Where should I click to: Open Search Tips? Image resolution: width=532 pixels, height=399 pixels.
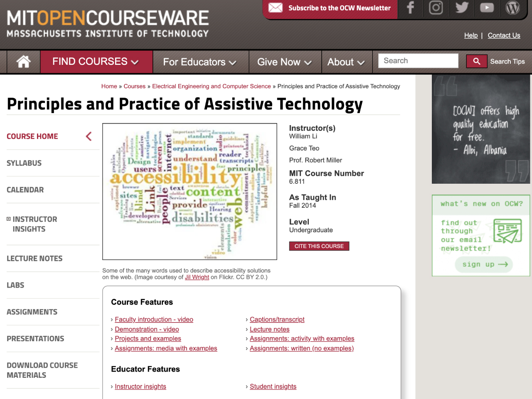pos(507,62)
